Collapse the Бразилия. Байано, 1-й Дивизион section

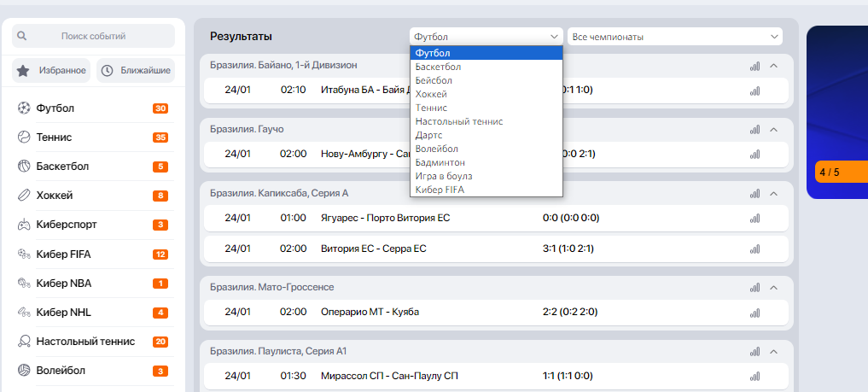click(x=774, y=66)
